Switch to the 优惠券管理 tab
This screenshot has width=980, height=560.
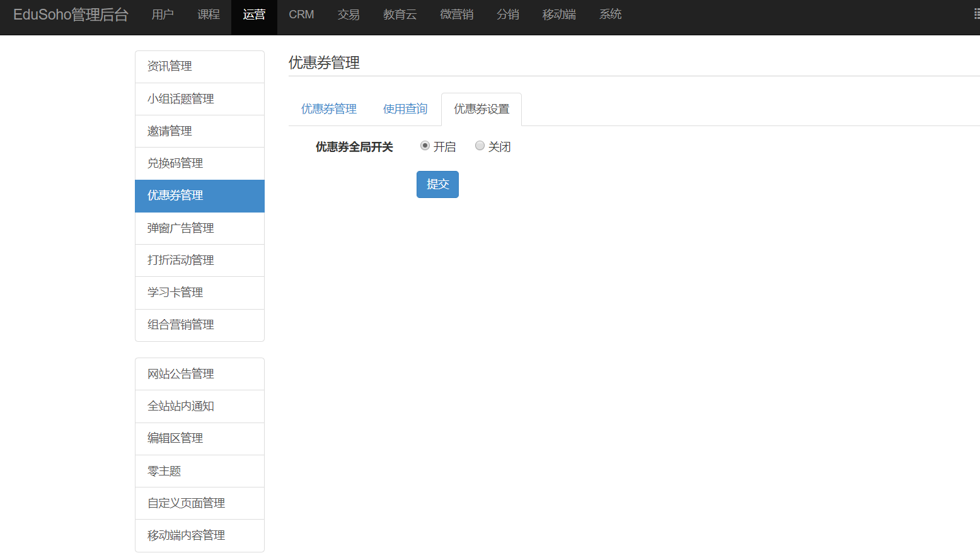click(x=329, y=109)
